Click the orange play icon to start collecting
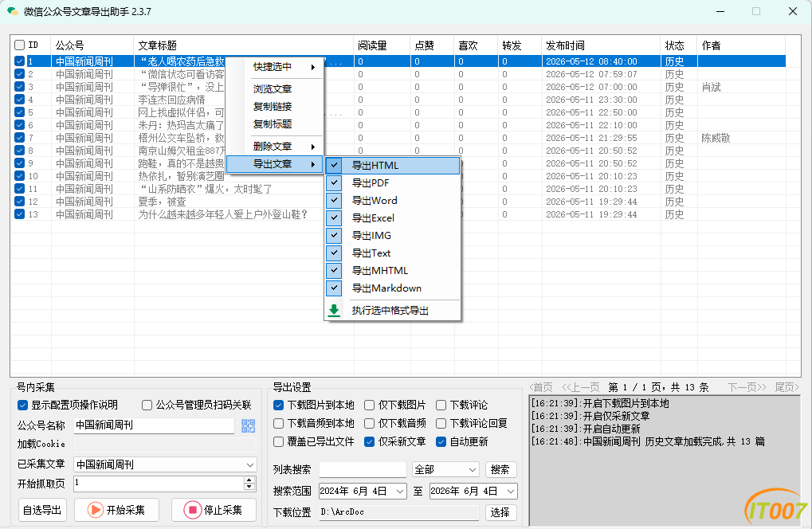Screen dimensions: 812x529 (96, 510)
